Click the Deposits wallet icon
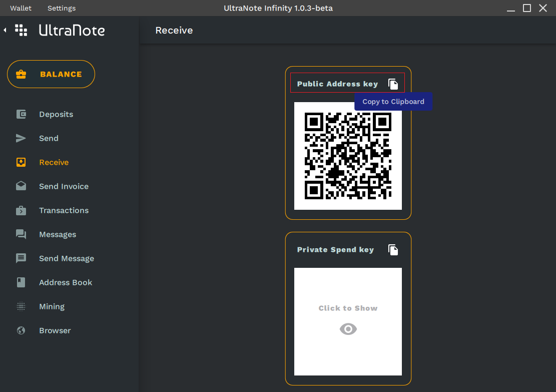 pos(21,114)
